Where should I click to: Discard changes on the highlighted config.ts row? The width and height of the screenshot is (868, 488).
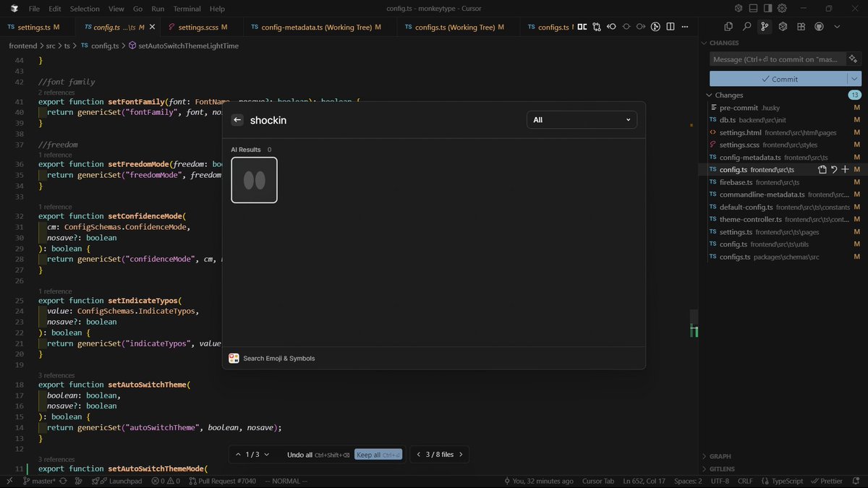(x=834, y=169)
